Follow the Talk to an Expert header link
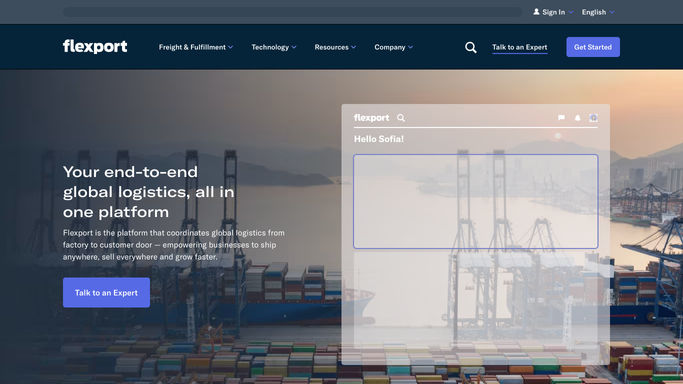683x384 pixels. (520, 47)
